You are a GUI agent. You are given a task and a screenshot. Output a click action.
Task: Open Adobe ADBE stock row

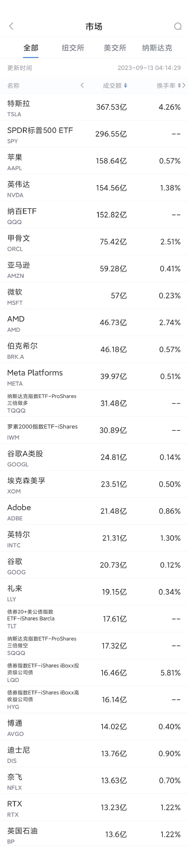coord(94,511)
